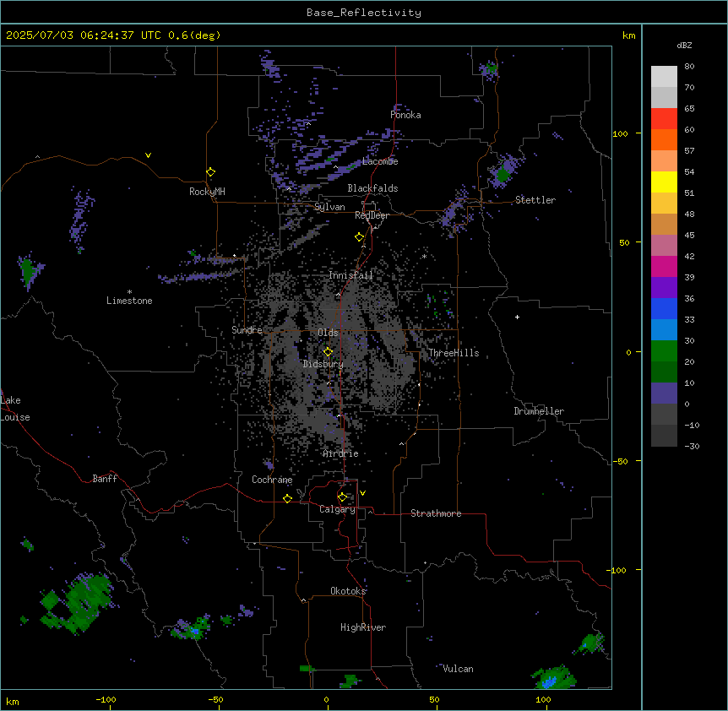This screenshot has width=728, height=711.
Task: Click the Sylvan map label
Action: click(x=329, y=207)
